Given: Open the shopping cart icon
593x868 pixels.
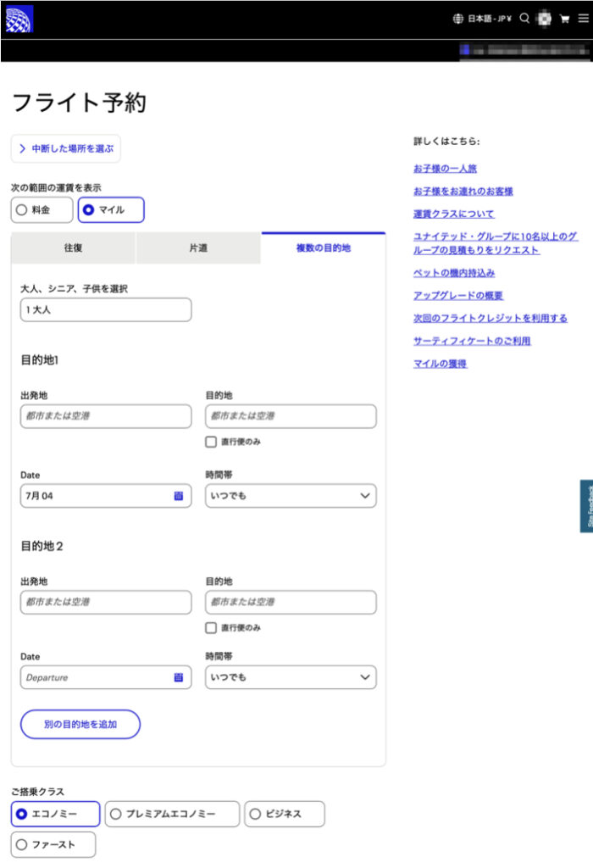Looking at the screenshot, I should coord(564,19).
